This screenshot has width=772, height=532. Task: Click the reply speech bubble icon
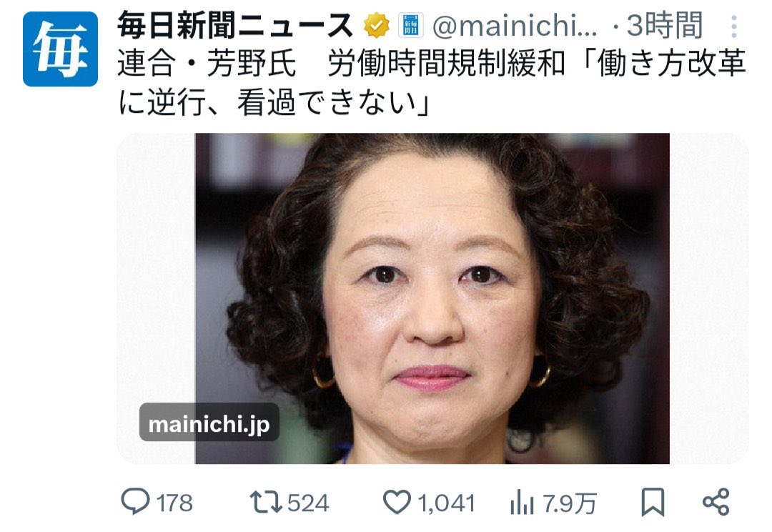pos(135,502)
